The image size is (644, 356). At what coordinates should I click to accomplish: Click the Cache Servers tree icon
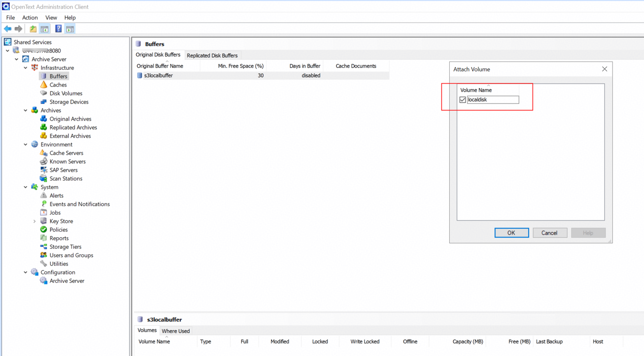point(44,153)
